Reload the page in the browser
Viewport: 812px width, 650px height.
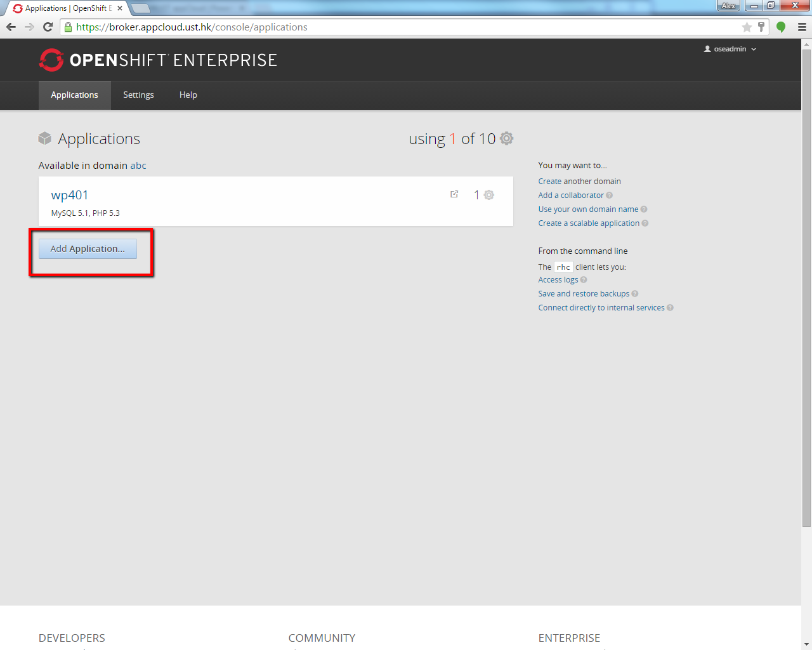(48, 27)
